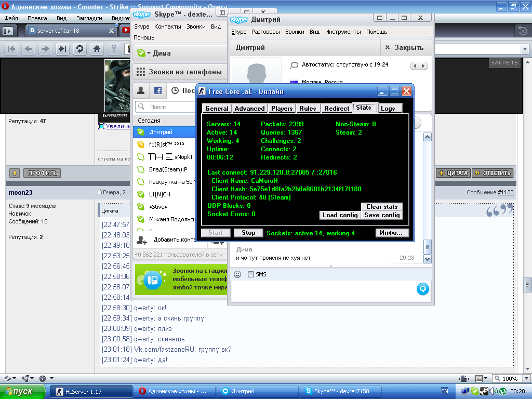Click ЗАКРЫТЬ on the forum banner
Viewport: 532px width, 399px height.
(x=504, y=62)
